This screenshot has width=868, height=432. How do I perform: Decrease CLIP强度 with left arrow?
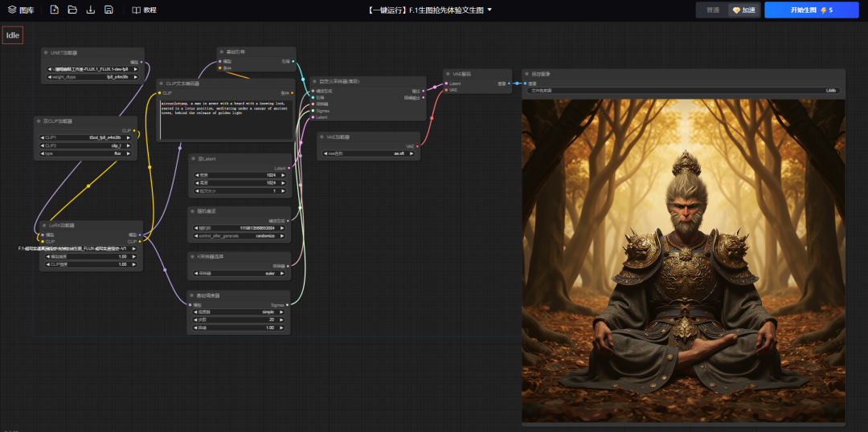click(x=47, y=264)
